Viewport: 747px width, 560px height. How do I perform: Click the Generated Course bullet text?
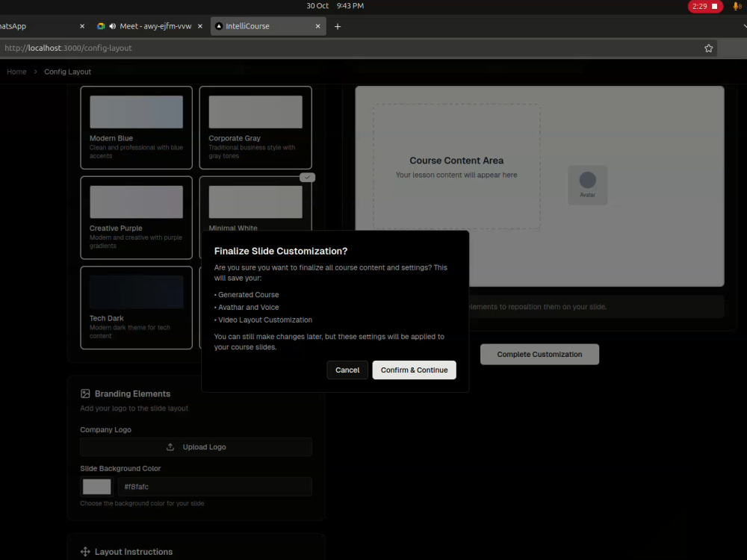coord(248,295)
